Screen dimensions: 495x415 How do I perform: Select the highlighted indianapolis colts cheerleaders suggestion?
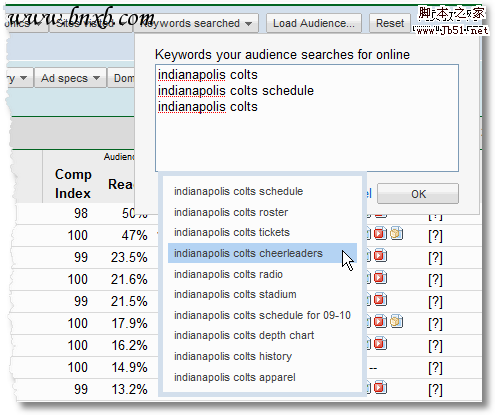click(262, 253)
